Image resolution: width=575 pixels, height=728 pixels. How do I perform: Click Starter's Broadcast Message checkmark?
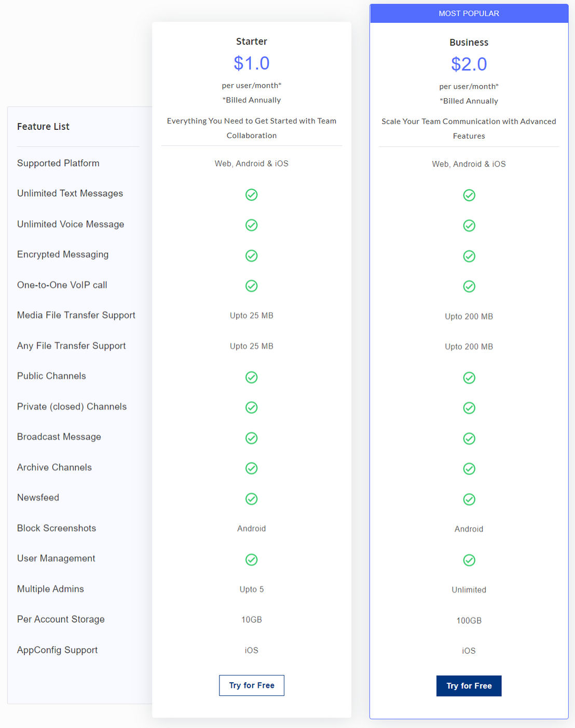252,438
